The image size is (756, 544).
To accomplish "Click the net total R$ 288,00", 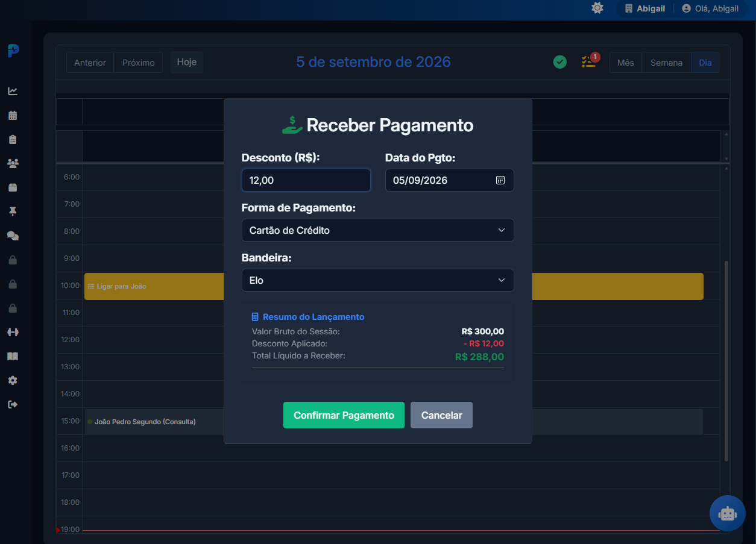I will 480,357.
